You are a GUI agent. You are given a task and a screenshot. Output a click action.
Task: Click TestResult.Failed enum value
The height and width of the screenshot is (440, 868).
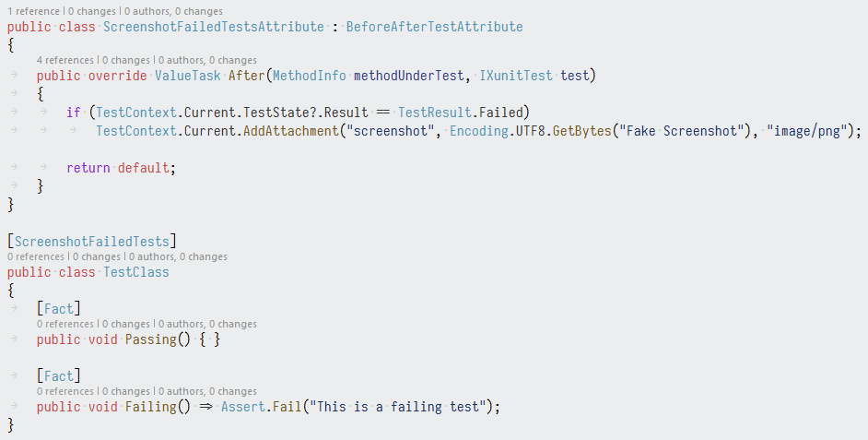point(461,113)
